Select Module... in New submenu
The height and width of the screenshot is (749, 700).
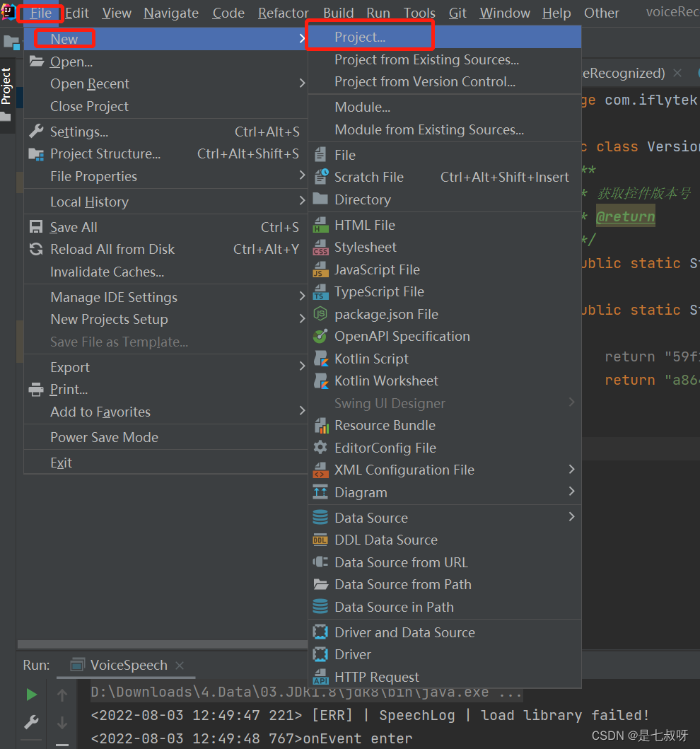(x=445, y=107)
